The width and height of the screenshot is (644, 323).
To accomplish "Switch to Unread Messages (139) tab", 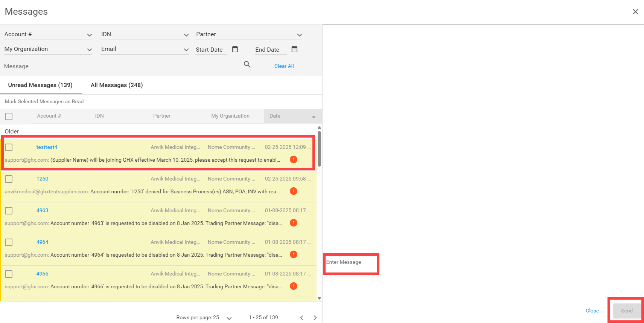I will click(x=40, y=85).
